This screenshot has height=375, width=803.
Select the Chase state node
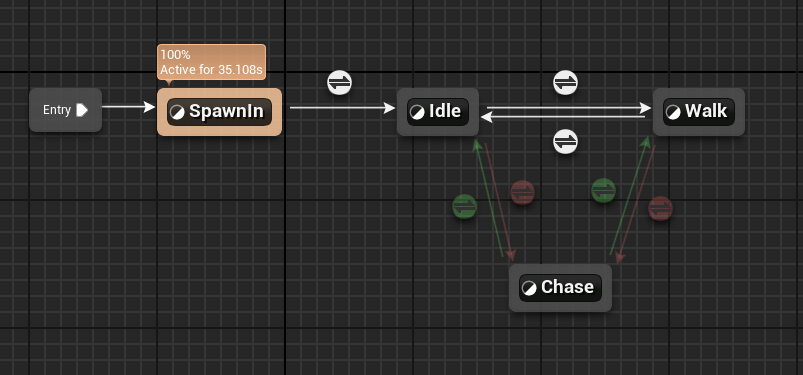[x=560, y=287]
